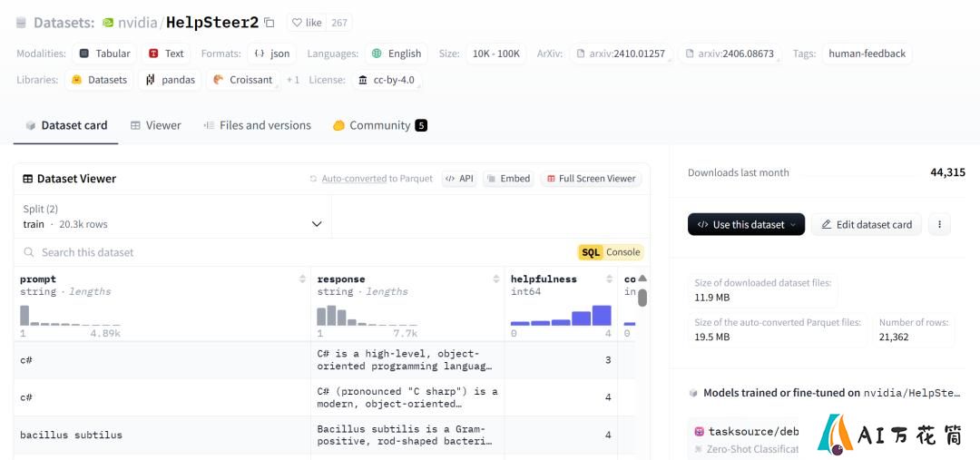This screenshot has width=980, height=460.
Task: Open the Community tab
Action: click(x=379, y=125)
